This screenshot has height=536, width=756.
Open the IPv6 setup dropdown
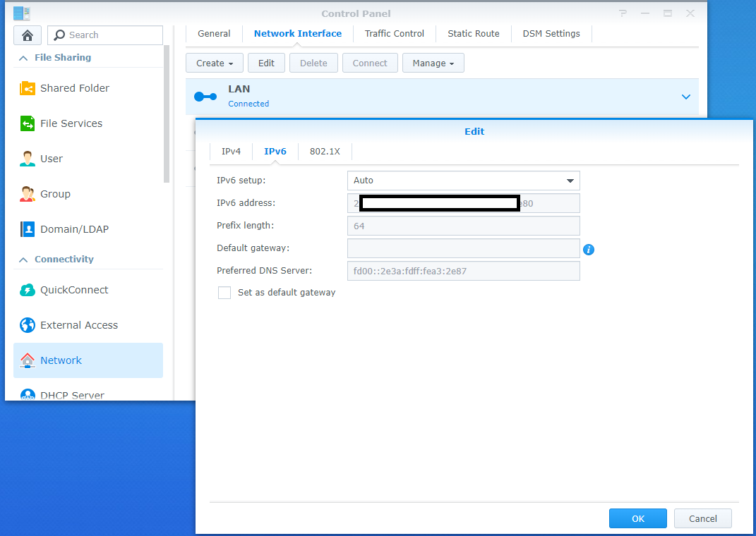(463, 181)
